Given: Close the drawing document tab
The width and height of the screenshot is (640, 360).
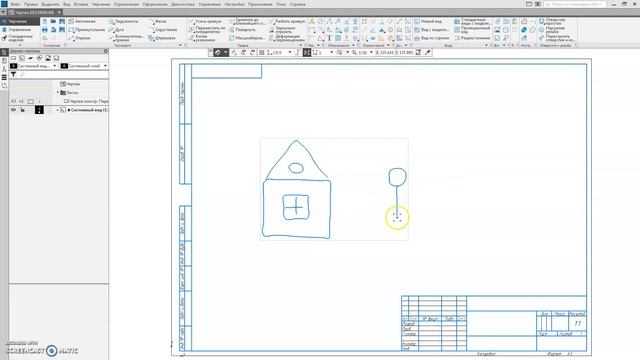Looking at the screenshot, I should click(59, 12).
